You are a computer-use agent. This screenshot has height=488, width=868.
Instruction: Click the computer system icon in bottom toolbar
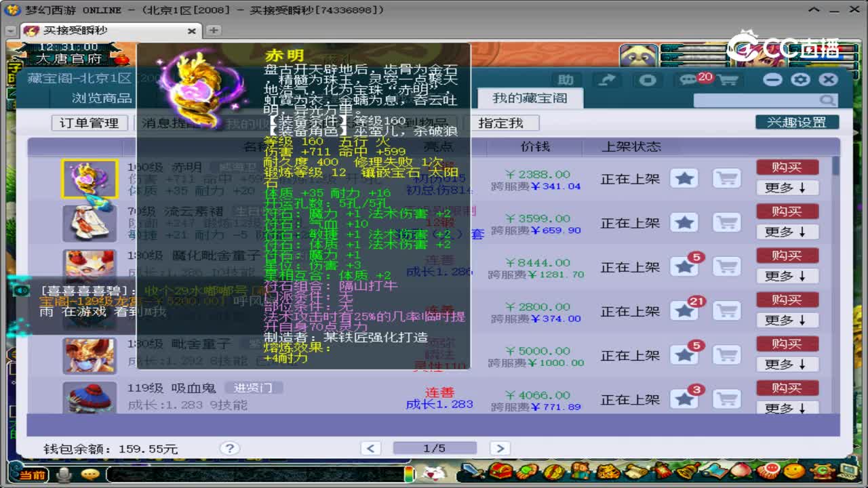tap(848, 471)
